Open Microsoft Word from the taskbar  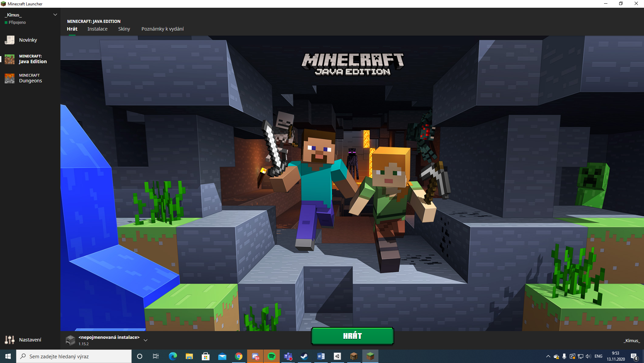coord(321,356)
